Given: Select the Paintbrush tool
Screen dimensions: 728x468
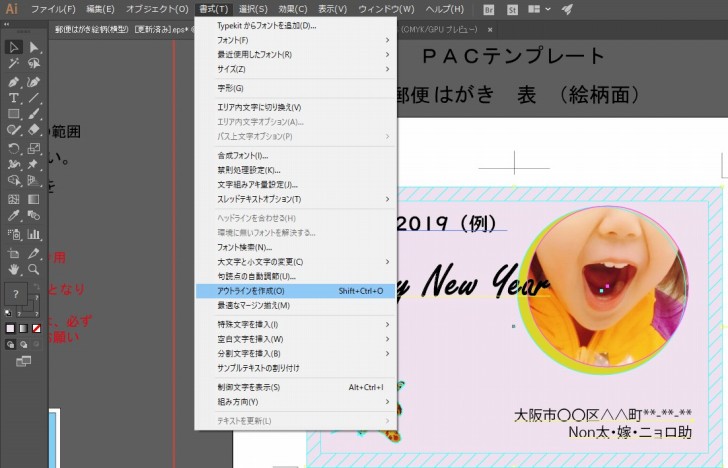Looking at the screenshot, I should tap(33, 114).
